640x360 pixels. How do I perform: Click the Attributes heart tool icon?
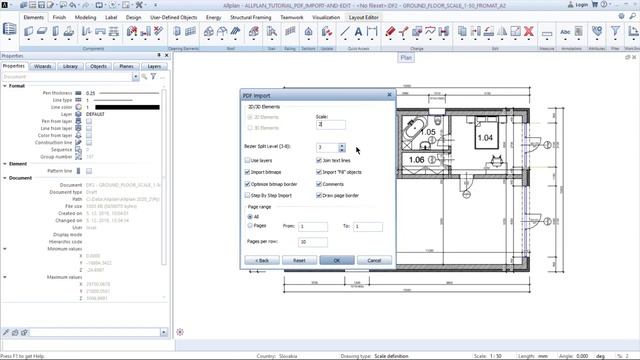coord(597,31)
